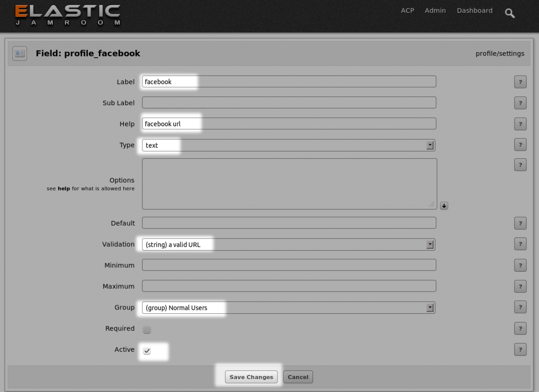Show help for the Type field

pos(520,145)
